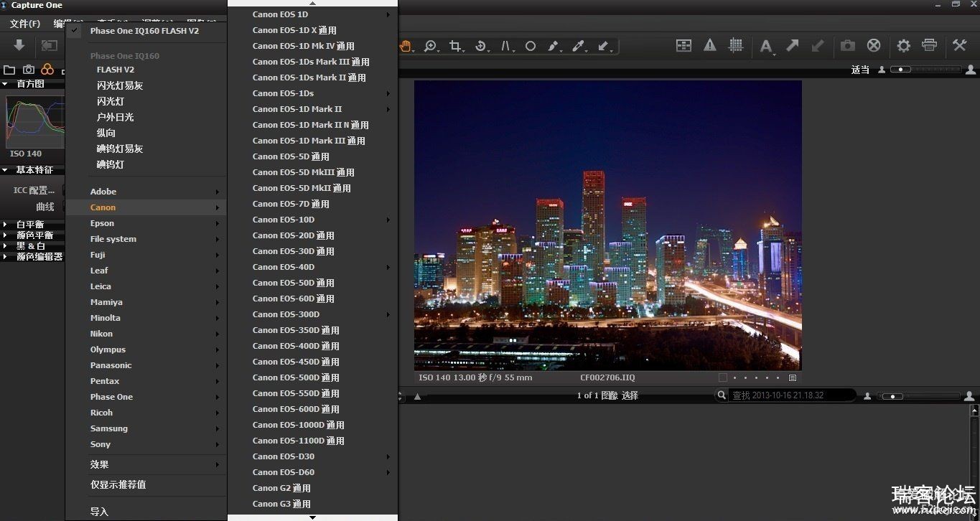Screen dimensions: 980x521
Task: Click the city night skyline preview image
Action: pos(607,225)
